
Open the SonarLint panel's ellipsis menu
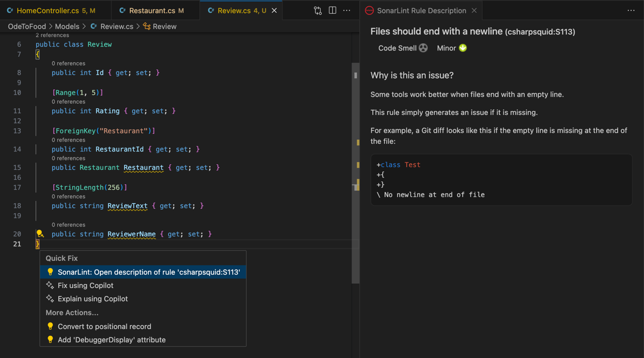point(631,10)
